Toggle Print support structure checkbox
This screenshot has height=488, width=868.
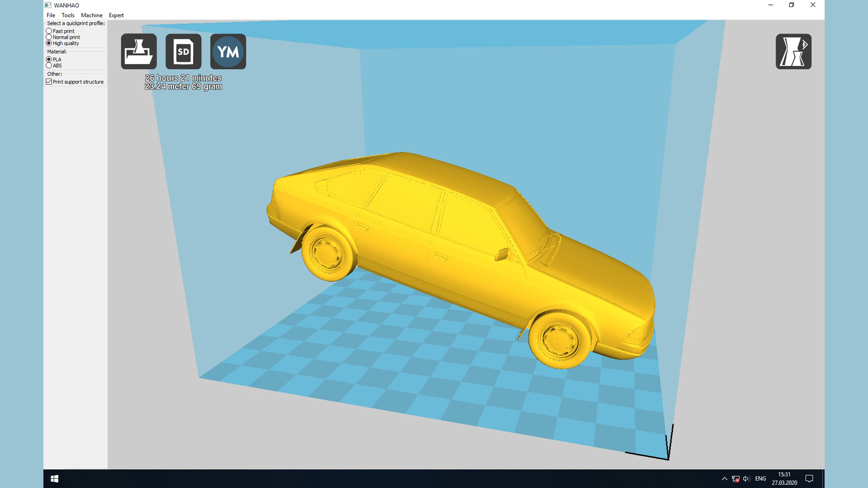[49, 82]
